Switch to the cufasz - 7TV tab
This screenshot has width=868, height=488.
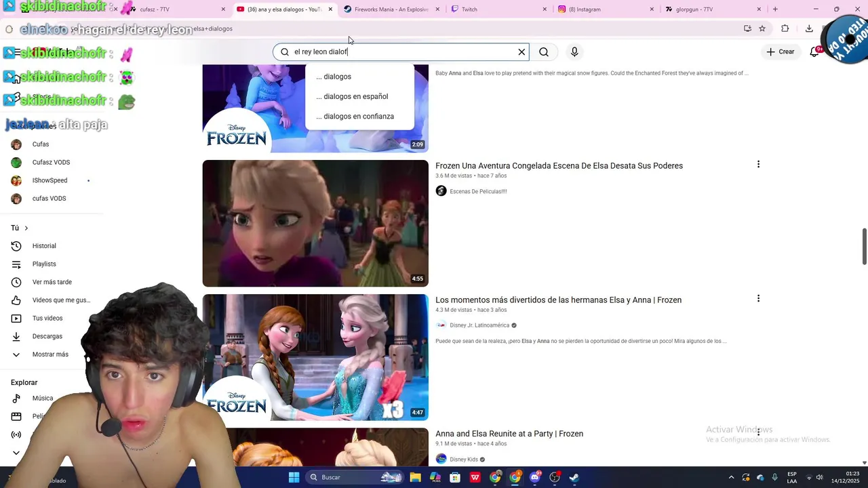(176, 9)
